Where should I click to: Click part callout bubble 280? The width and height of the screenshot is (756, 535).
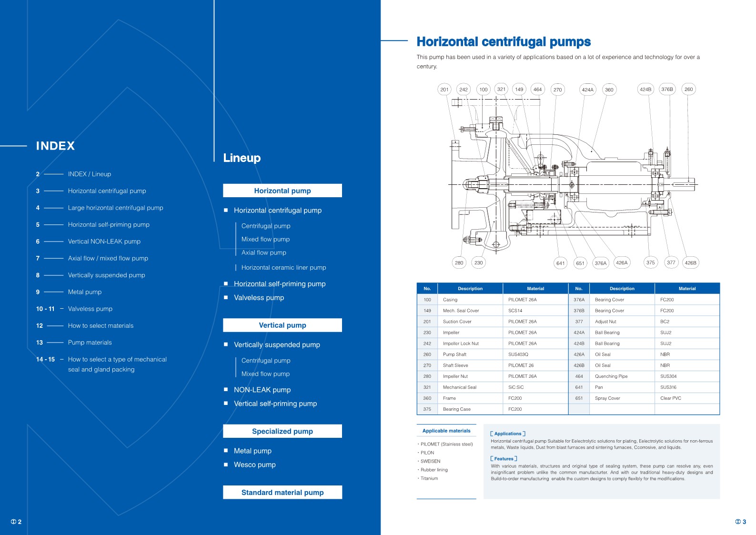(459, 262)
